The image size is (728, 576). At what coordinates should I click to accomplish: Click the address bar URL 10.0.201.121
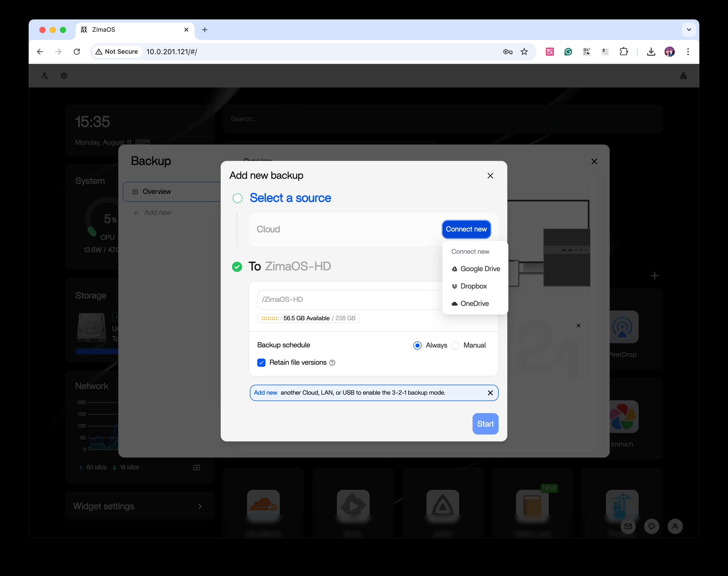tap(172, 52)
